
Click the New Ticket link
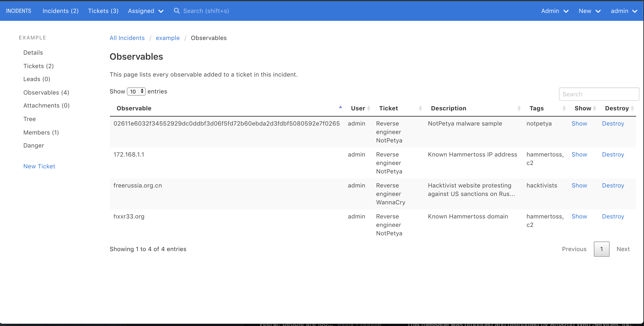tap(39, 166)
